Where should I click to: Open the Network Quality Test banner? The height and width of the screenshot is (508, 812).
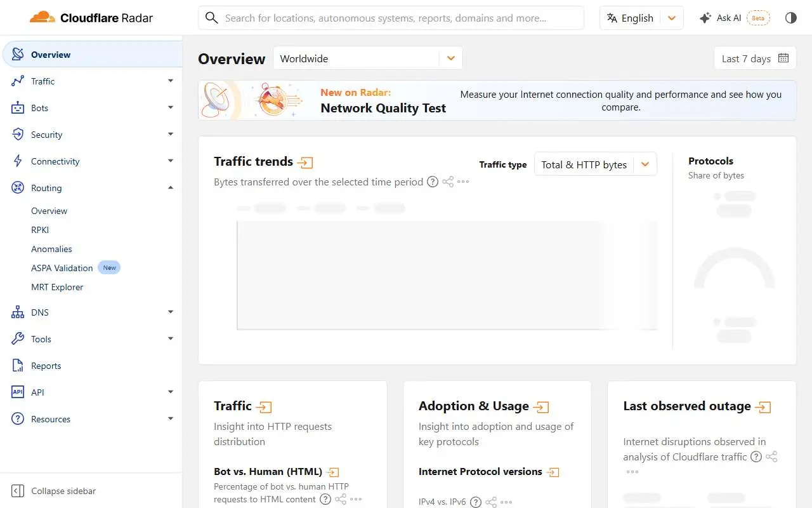tap(497, 100)
